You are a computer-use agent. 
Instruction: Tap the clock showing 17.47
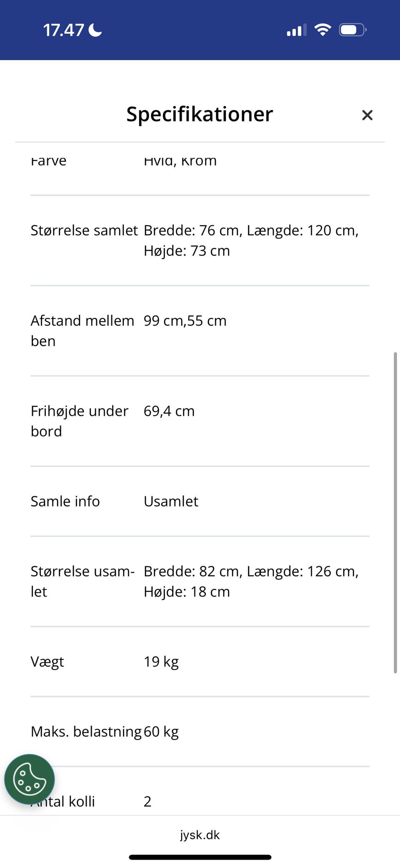click(x=65, y=29)
